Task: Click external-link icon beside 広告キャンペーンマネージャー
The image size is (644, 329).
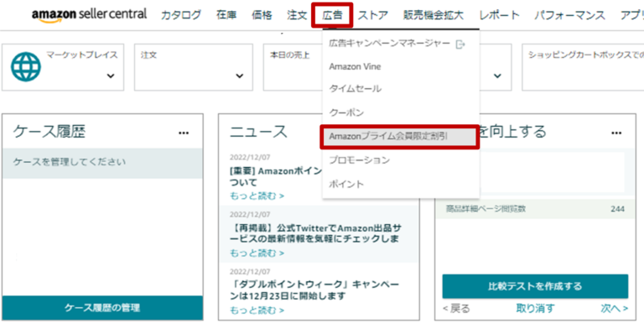Action: 460,44
